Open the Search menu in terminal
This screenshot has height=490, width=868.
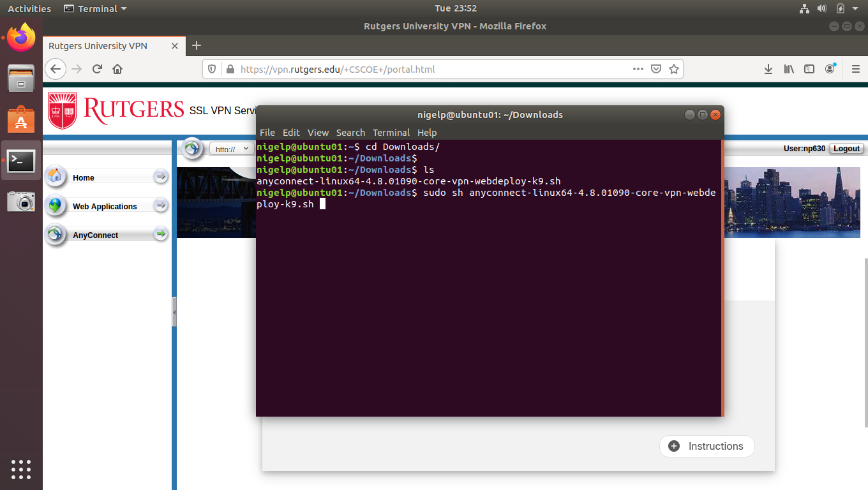coord(350,133)
